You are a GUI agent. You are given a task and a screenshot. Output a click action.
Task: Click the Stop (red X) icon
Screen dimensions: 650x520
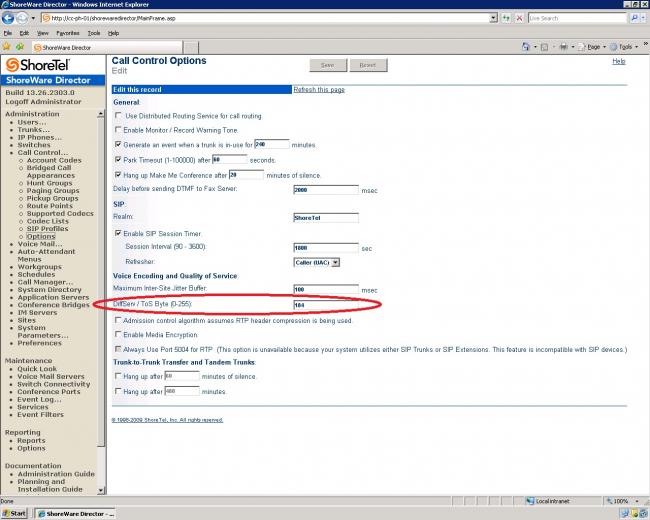coord(519,18)
